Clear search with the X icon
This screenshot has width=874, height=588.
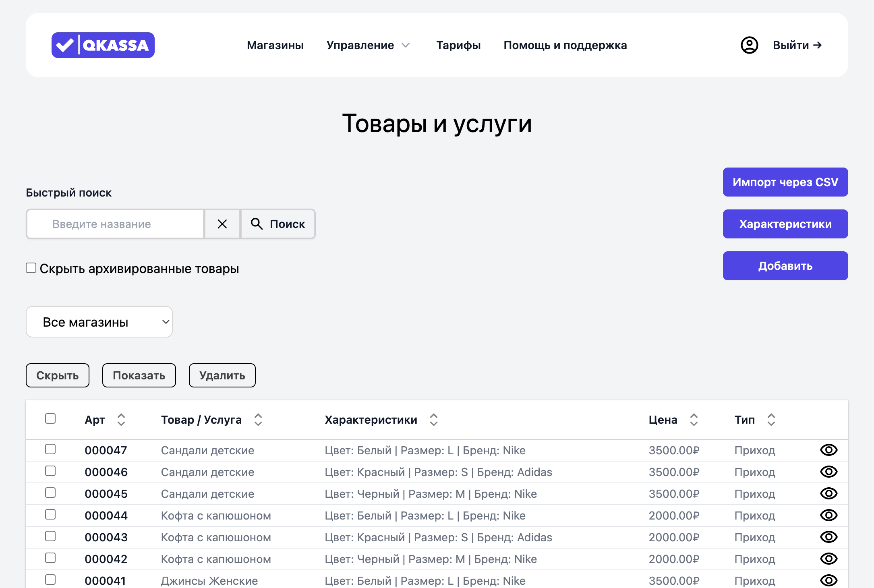pyautogui.click(x=222, y=224)
